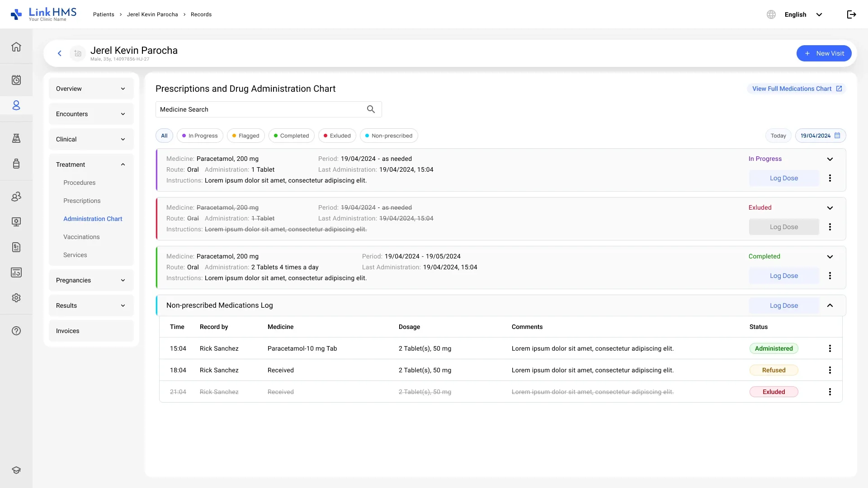868x488 pixels.
Task: Open Procedures under Treatment
Action: pos(80,183)
